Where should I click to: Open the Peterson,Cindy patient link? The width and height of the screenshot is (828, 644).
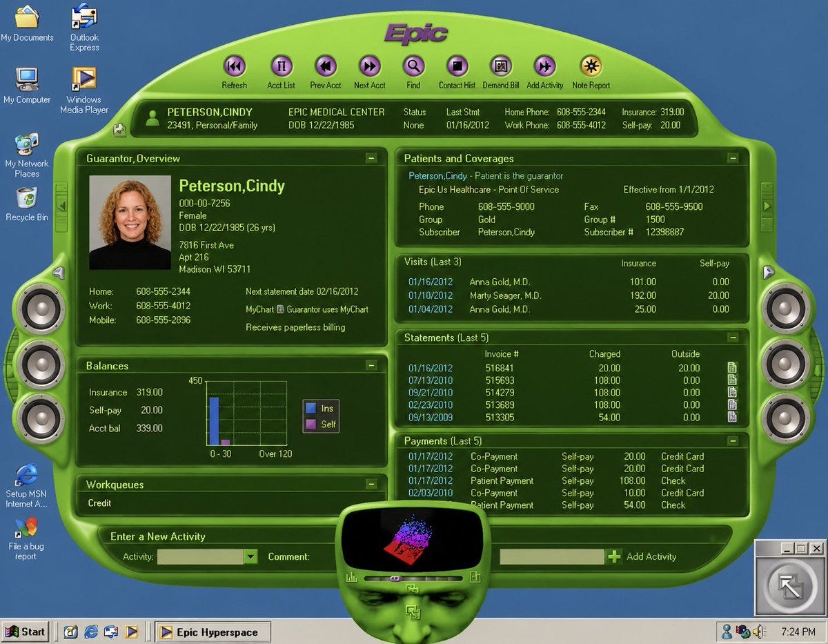pyautogui.click(x=437, y=176)
